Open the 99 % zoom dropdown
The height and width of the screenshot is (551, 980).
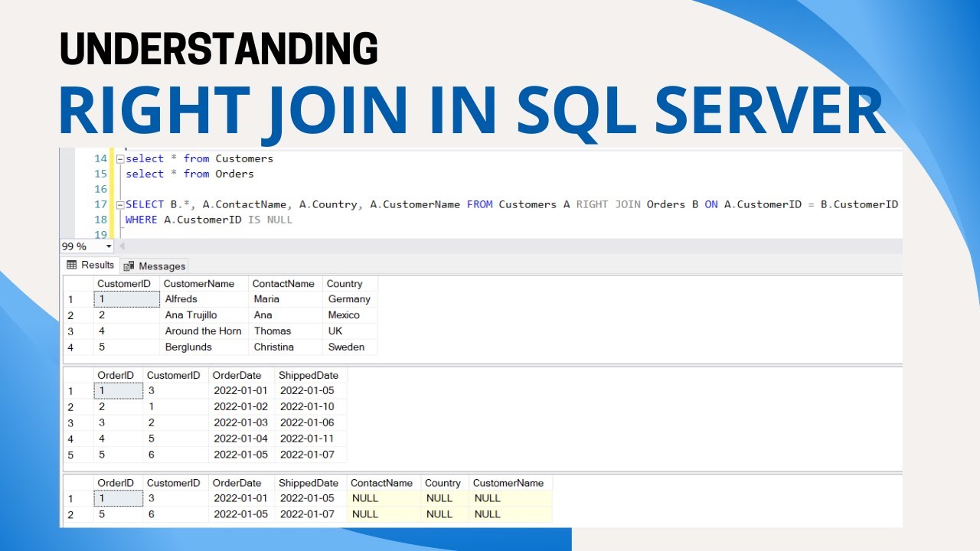109,246
